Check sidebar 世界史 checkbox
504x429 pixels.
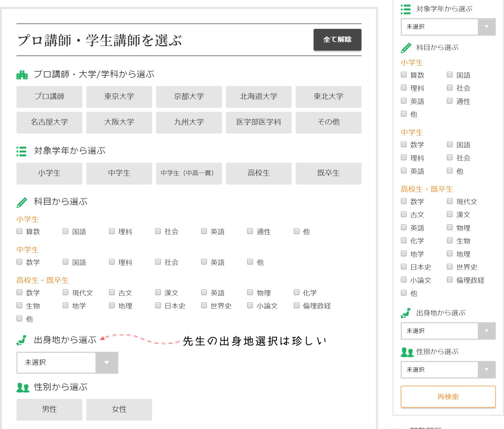(x=450, y=267)
